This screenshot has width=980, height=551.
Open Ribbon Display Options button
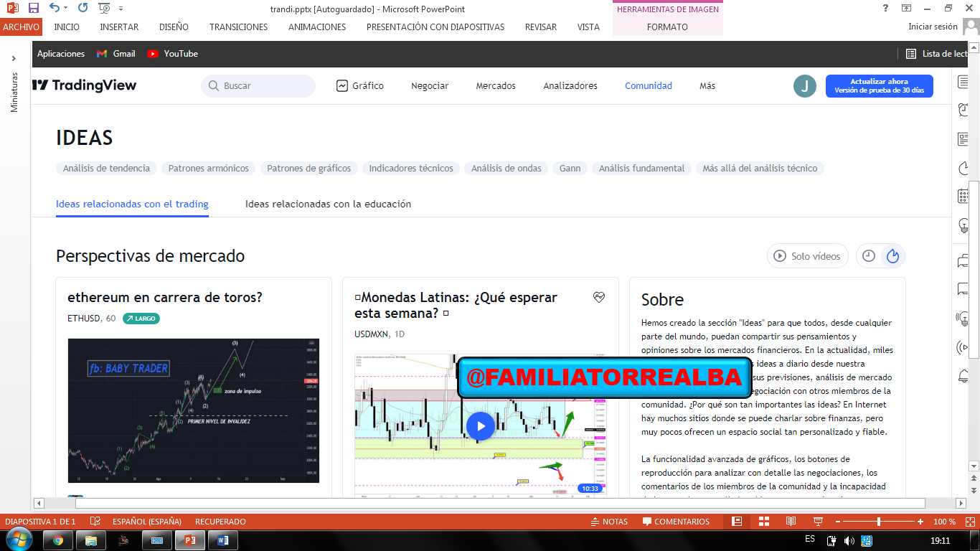click(x=907, y=9)
